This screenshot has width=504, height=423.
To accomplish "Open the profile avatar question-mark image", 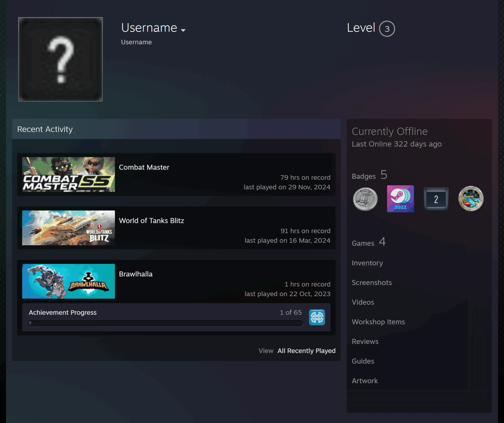I will pyautogui.click(x=60, y=59).
